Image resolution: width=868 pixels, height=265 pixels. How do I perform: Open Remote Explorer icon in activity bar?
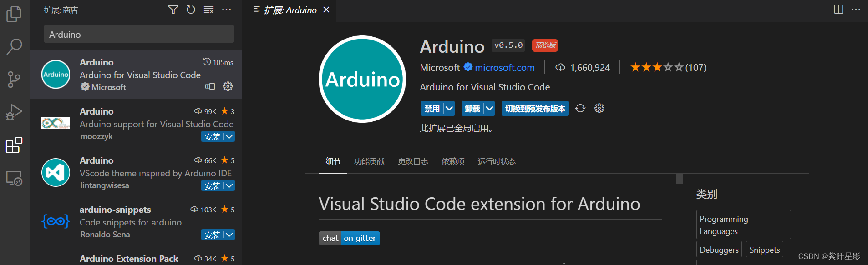coord(14,178)
